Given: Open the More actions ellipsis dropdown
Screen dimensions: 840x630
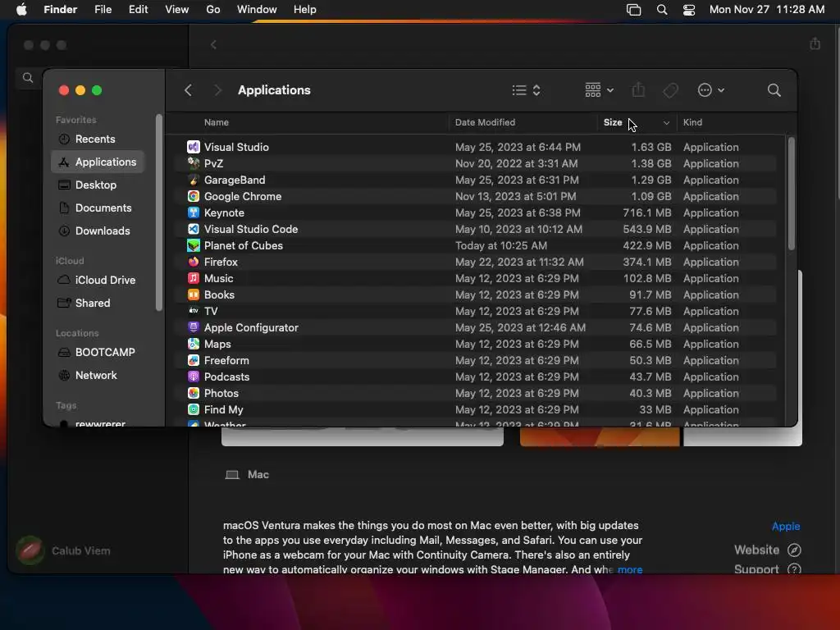Looking at the screenshot, I should 711,90.
